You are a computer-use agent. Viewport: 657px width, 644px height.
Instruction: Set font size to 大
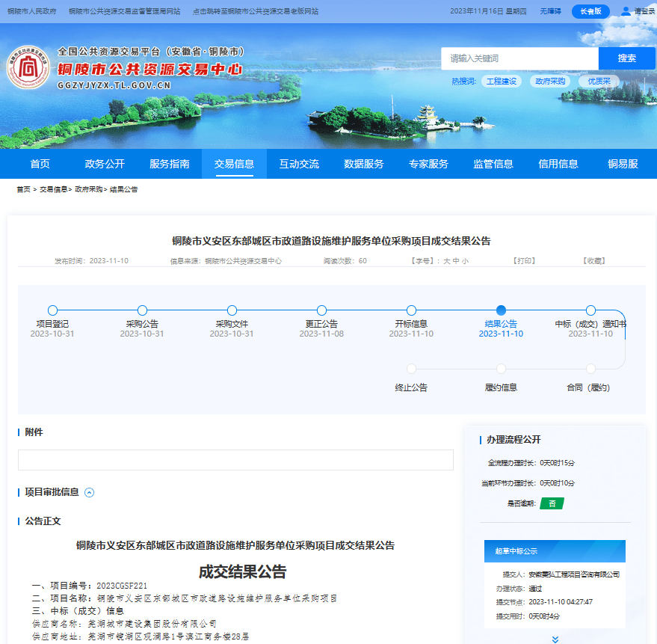pos(446,261)
